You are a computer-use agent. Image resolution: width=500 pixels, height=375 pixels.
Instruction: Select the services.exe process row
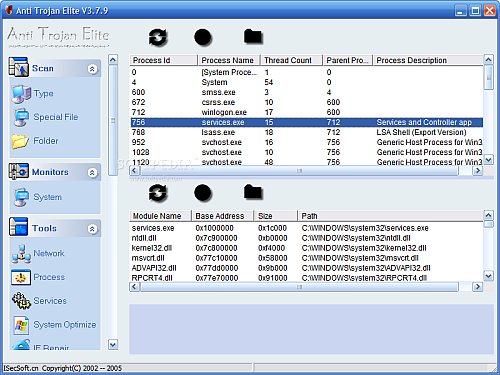pyautogui.click(x=306, y=122)
